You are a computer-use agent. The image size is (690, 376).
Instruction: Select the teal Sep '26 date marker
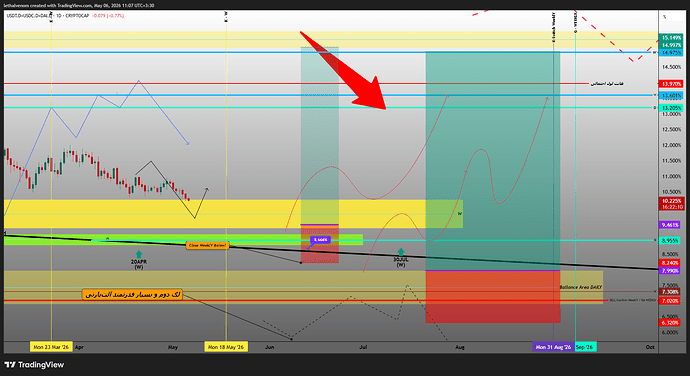586,347
